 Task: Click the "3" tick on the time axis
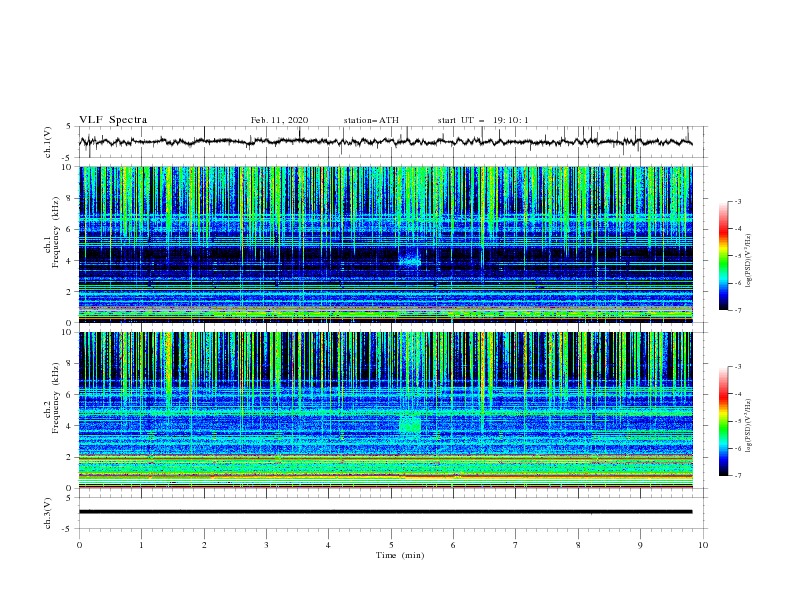pyautogui.click(x=266, y=545)
